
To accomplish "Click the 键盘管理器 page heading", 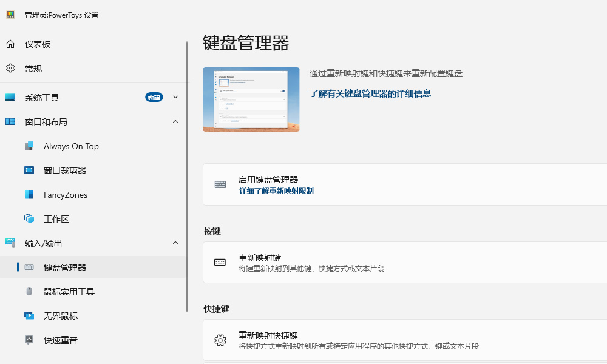I will click(246, 42).
